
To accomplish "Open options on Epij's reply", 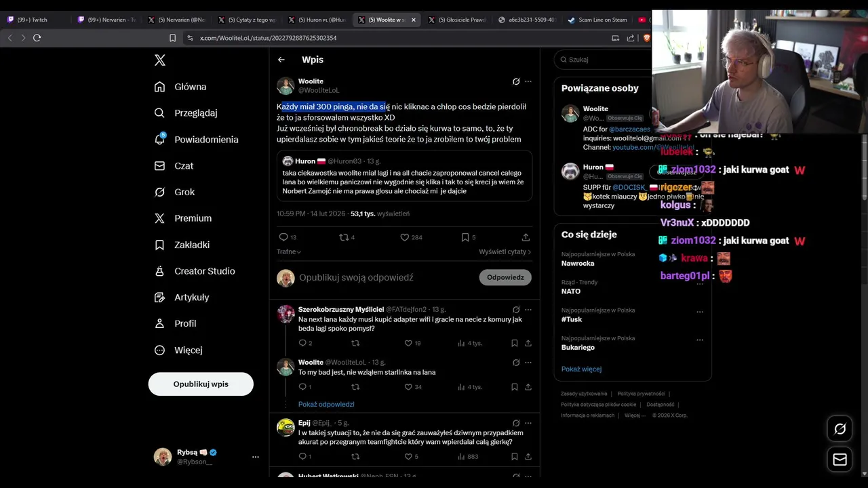I will [528, 423].
